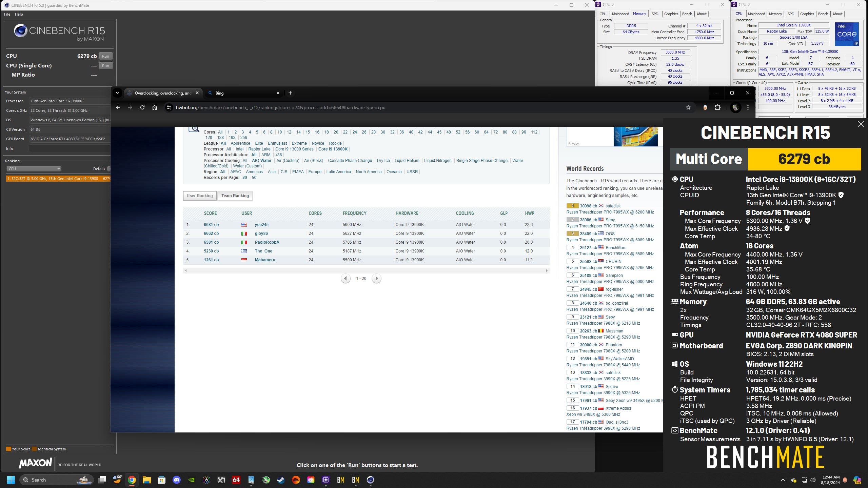
Task: Open the EA app from the taskbar
Action: (296, 480)
